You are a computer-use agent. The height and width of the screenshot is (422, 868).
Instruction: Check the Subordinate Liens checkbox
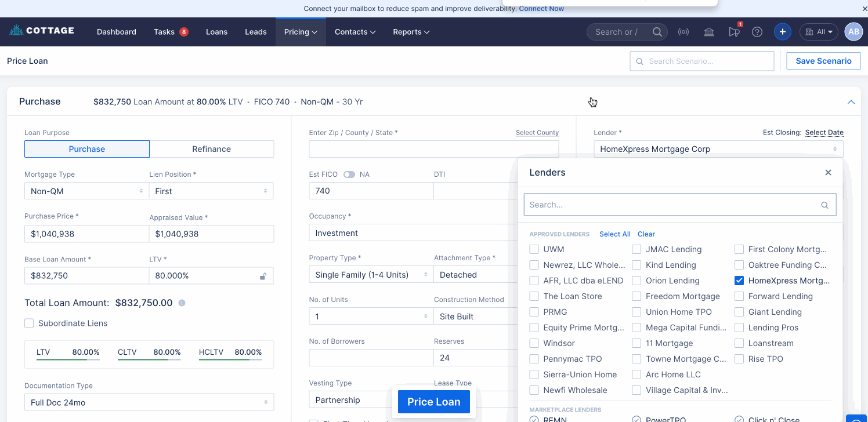tap(29, 323)
